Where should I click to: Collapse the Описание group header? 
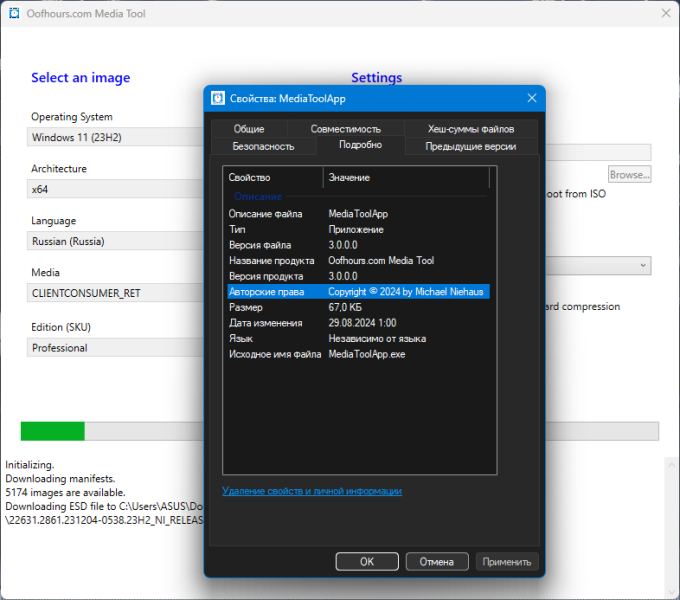click(258, 196)
